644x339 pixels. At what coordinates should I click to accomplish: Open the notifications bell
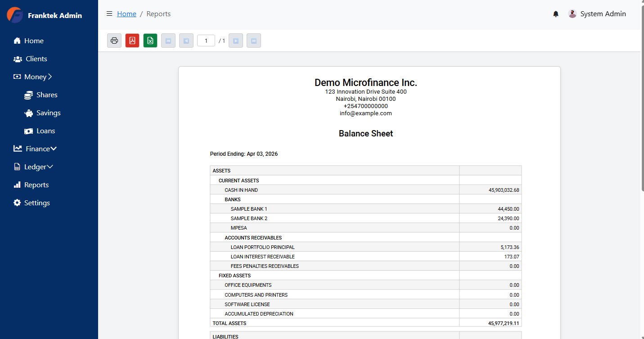(555, 14)
